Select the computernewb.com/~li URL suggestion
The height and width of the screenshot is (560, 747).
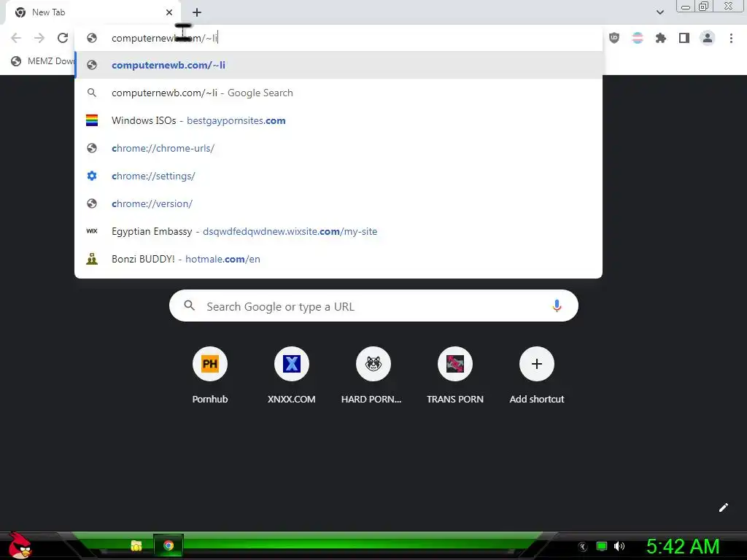[x=338, y=65]
